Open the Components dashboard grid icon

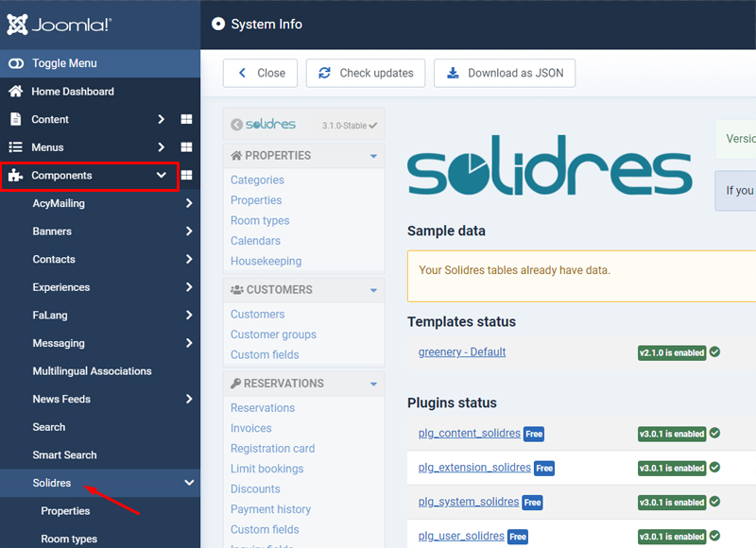[x=187, y=176]
